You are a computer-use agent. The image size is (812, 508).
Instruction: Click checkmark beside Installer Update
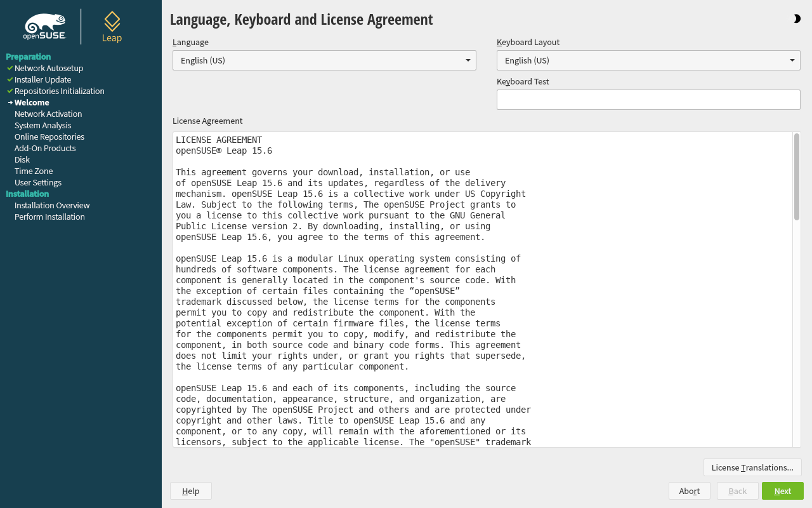click(x=10, y=79)
